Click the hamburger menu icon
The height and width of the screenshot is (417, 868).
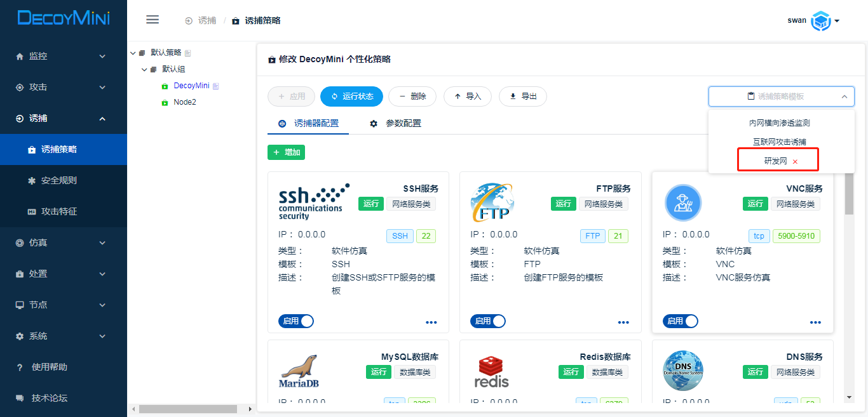pos(153,20)
